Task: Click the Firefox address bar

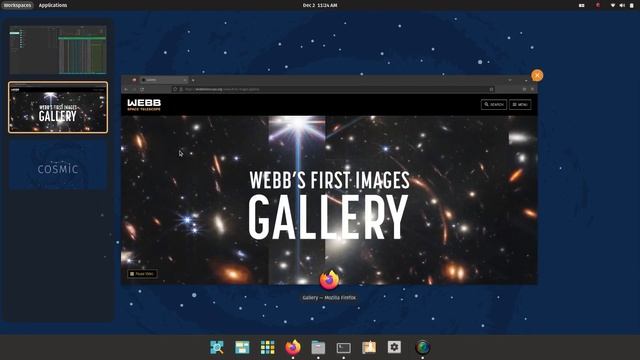Action: pos(333,89)
